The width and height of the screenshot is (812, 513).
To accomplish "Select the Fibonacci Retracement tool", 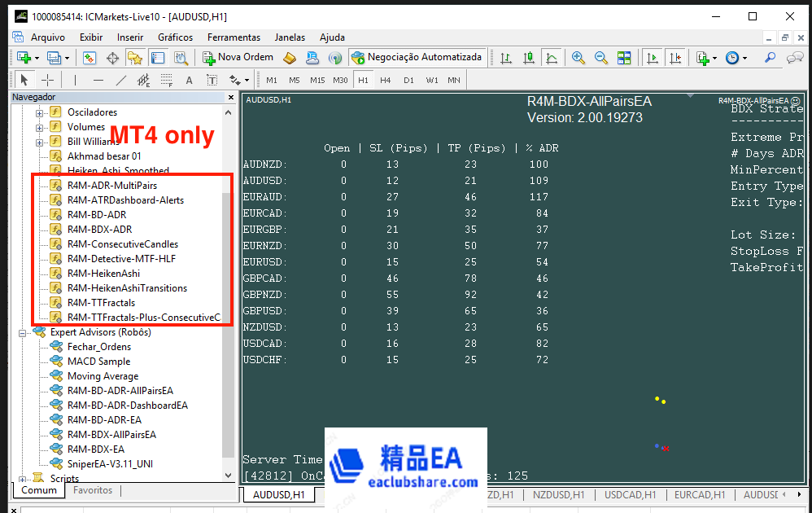I will pos(166,80).
